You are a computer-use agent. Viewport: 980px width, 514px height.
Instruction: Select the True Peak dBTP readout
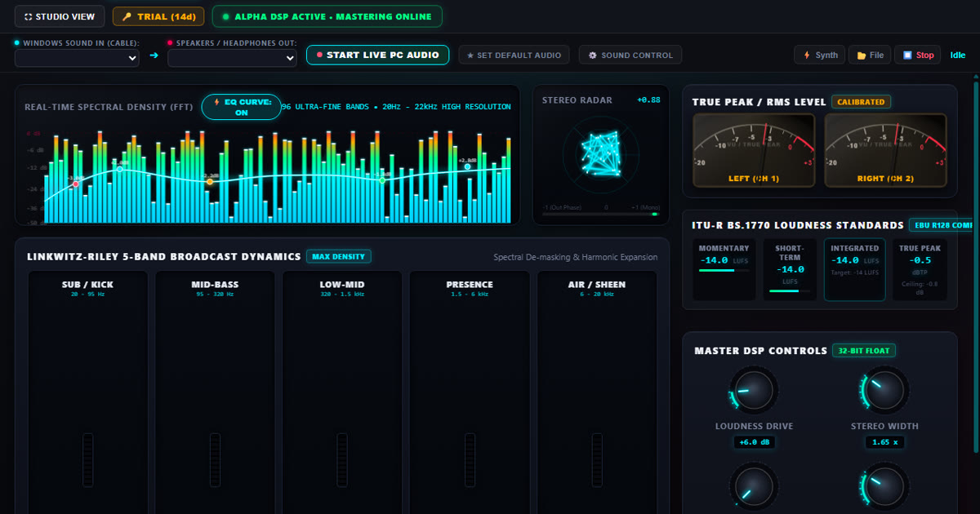(920, 269)
